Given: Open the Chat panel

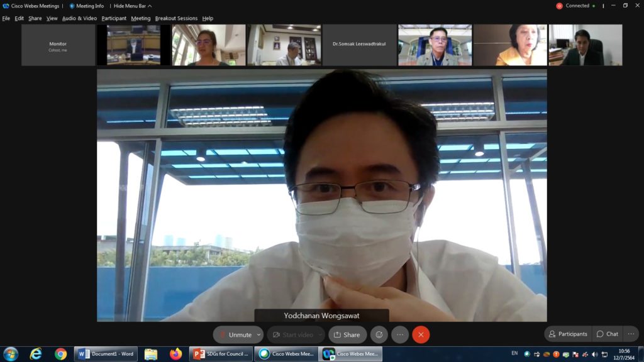Looking at the screenshot, I should [608, 334].
